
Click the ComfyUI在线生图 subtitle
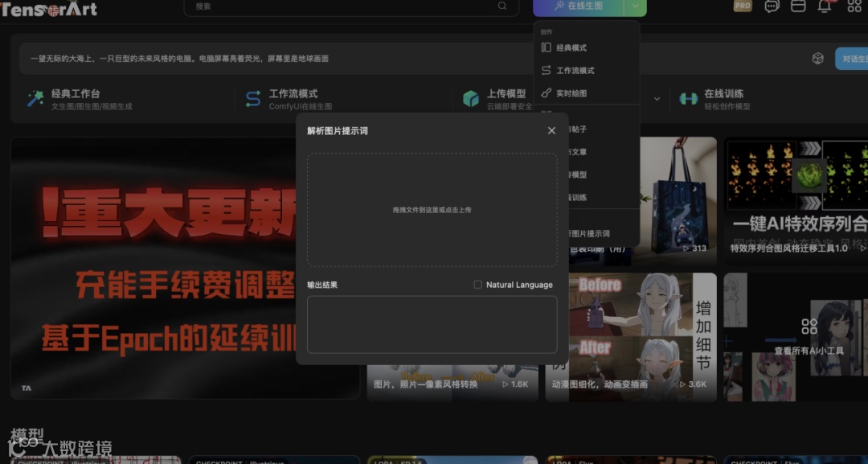coord(301,106)
